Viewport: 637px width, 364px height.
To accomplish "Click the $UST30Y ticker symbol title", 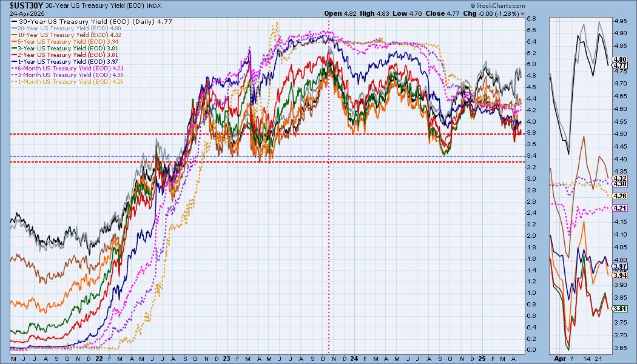I will coord(27,5).
